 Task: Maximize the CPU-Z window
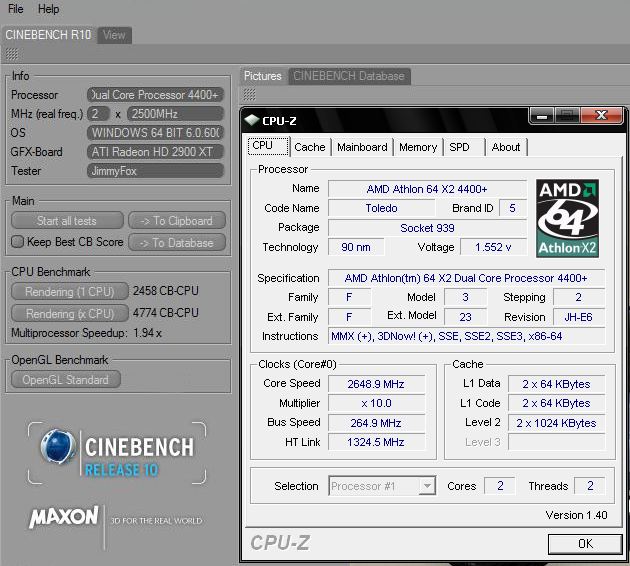pos(567,116)
